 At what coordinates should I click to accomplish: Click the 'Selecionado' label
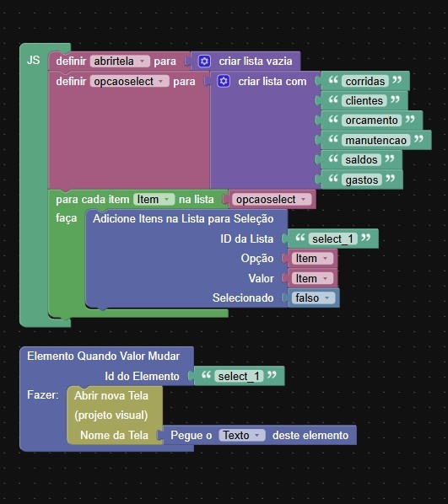pos(243,298)
